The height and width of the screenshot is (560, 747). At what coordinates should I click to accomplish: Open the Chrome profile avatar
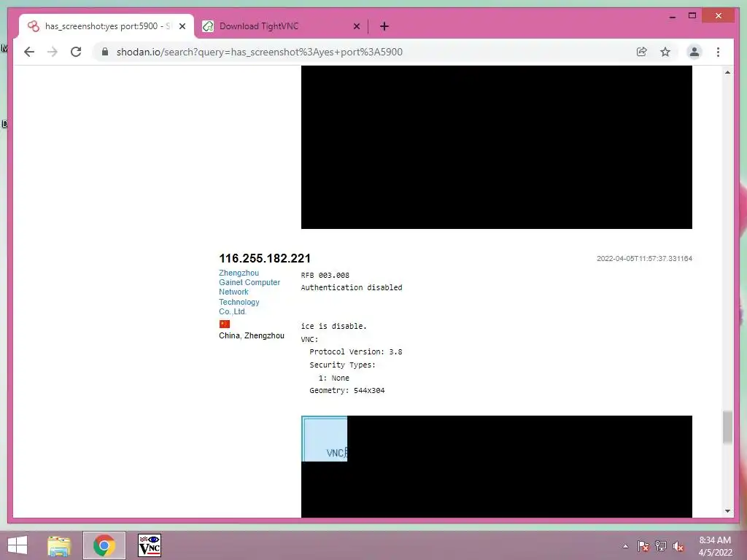[694, 52]
